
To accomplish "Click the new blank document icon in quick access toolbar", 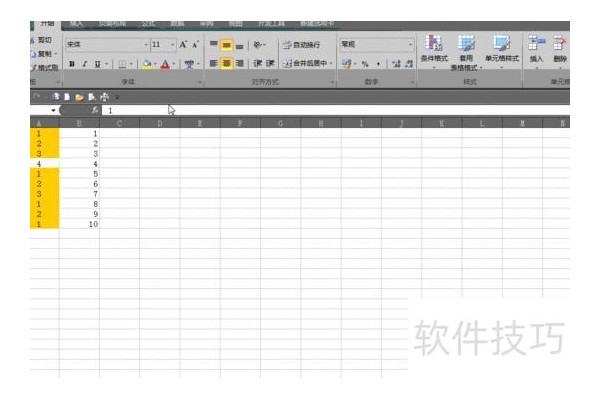I will (67, 97).
